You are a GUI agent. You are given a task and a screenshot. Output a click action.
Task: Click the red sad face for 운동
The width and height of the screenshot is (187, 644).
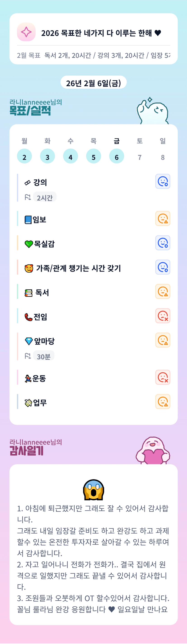point(163,377)
